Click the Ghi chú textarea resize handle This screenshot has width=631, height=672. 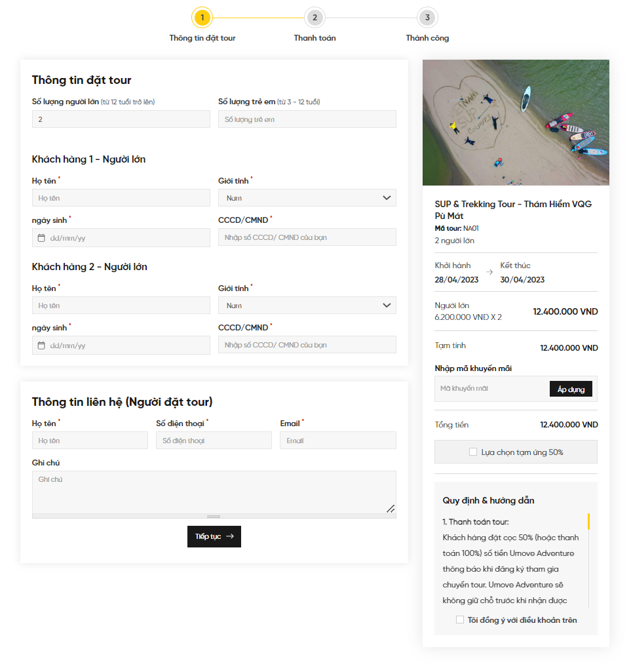[x=391, y=509]
